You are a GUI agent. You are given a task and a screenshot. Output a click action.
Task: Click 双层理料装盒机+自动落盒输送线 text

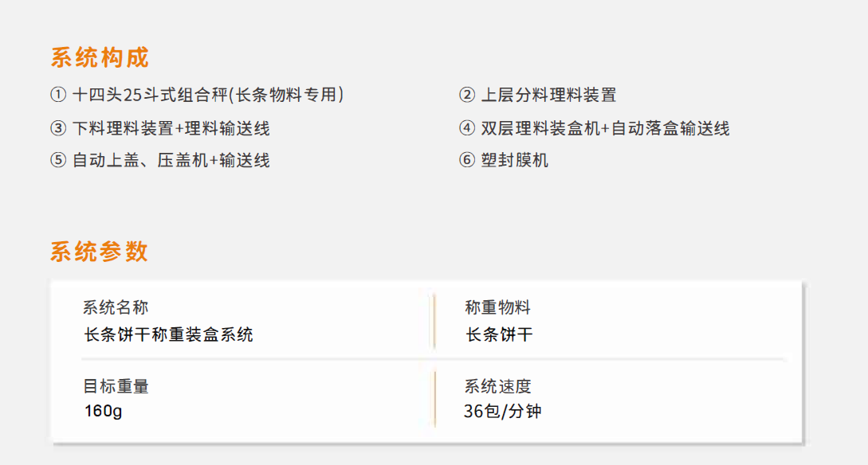605,128
